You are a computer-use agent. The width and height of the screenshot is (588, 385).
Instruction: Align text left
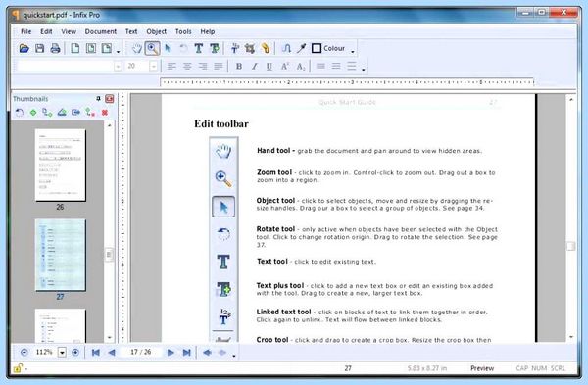pyautogui.click(x=171, y=67)
